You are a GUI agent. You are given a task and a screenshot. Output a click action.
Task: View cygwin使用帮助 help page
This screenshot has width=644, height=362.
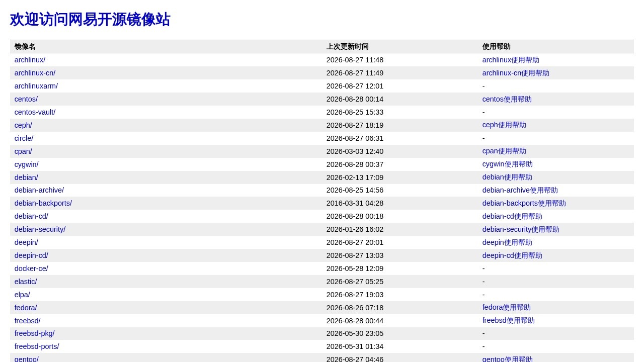click(x=508, y=164)
